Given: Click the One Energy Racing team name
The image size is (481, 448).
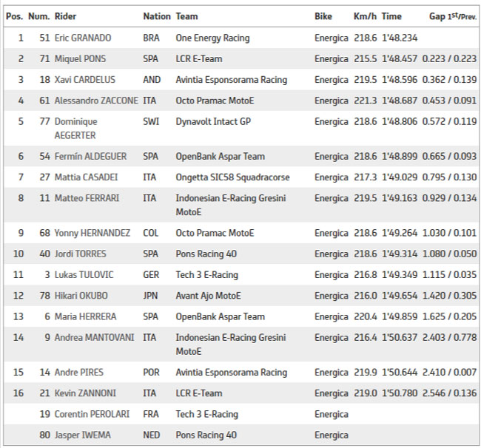Looking at the screenshot, I should click(x=212, y=38).
